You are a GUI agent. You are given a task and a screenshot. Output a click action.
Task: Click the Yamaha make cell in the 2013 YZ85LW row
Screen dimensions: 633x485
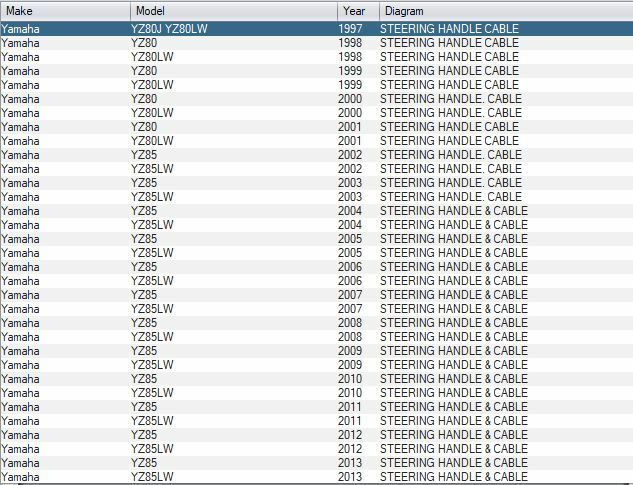[x=20, y=477]
